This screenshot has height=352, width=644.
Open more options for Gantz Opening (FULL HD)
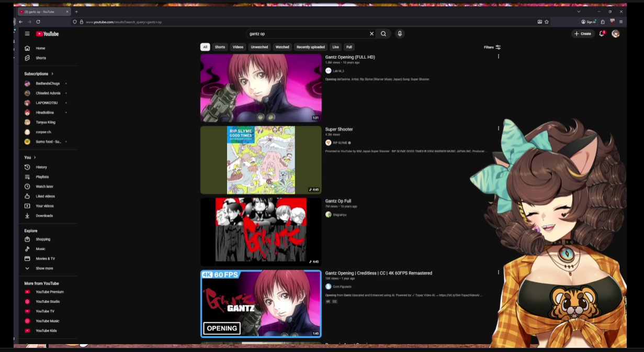click(x=498, y=57)
